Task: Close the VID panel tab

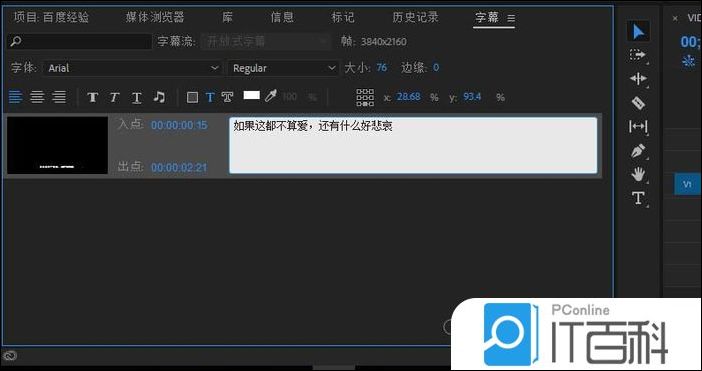Action: point(675,18)
